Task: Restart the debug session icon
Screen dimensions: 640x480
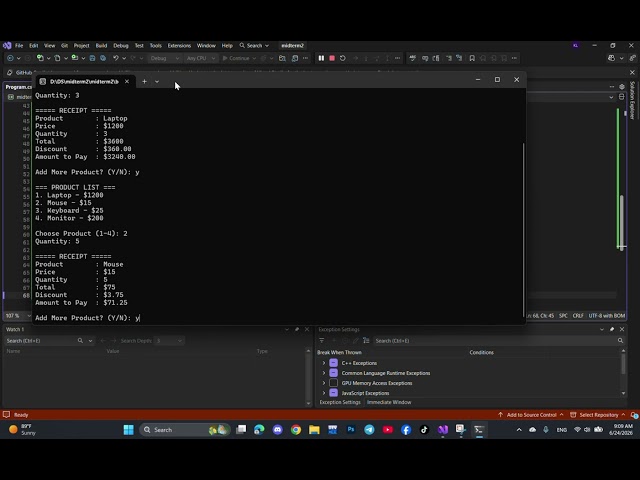Action: coord(342,58)
